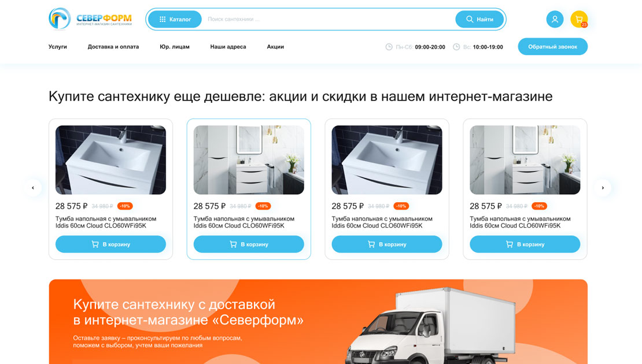Request Обратный звонок callback button
The width and height of the screenshot is (642, 364).
[553, 47]
